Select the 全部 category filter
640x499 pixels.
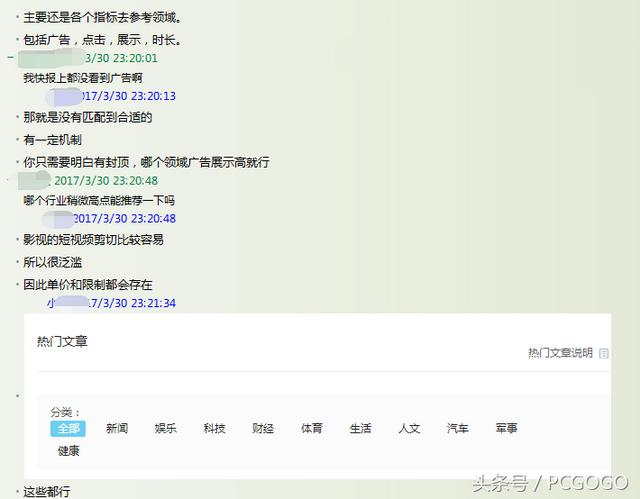68,428
